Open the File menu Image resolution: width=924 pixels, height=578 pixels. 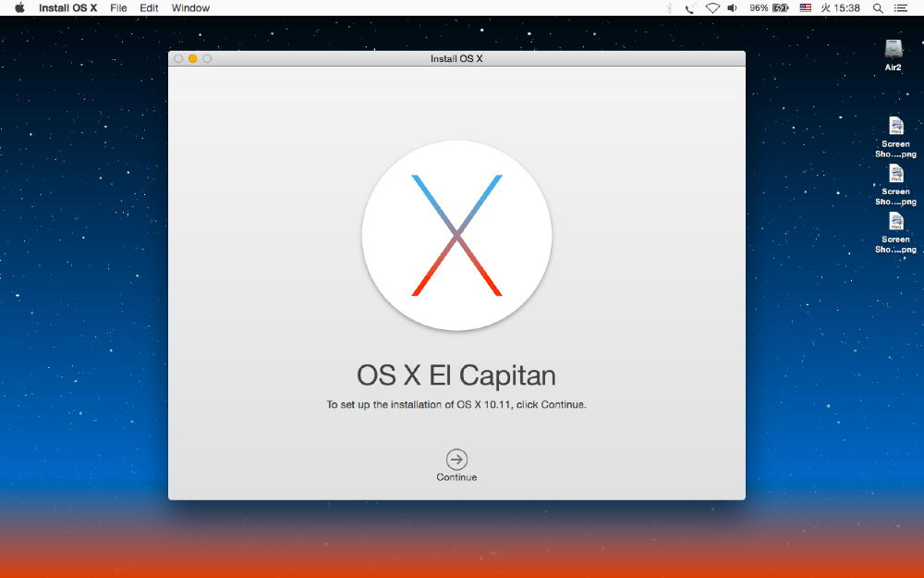pyautogui.click(x=118, y=7)
